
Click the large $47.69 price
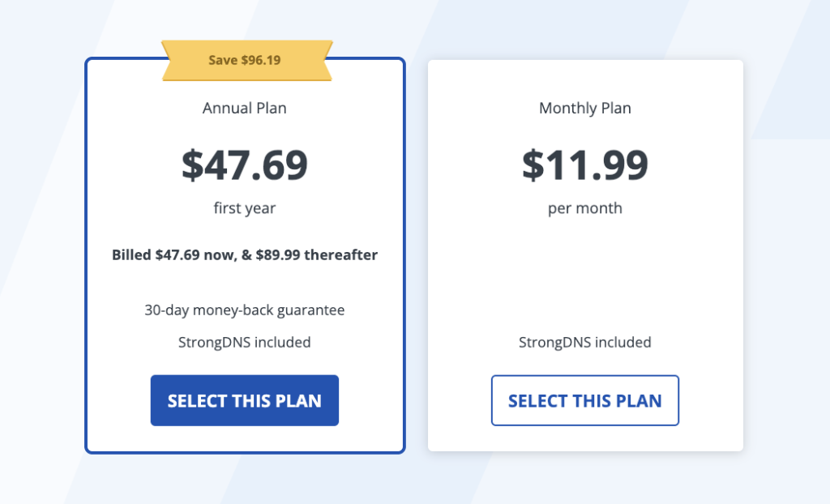click(x=244, y=164)
